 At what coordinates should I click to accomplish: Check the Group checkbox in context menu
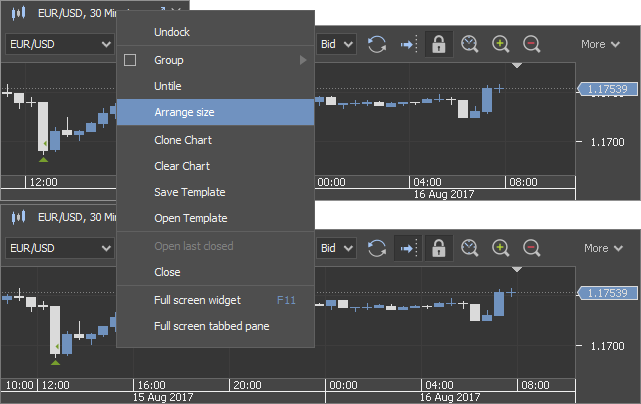point(130,60)
